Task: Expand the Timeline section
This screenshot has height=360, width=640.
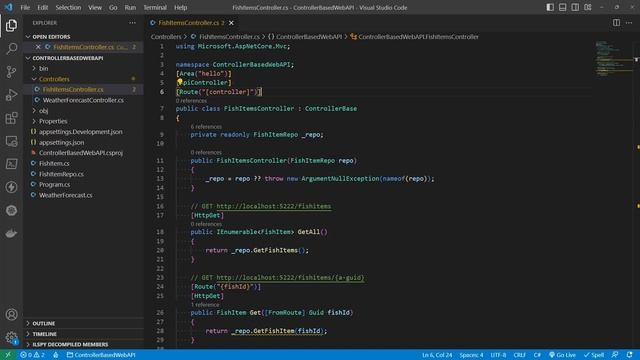Action: 44,334
